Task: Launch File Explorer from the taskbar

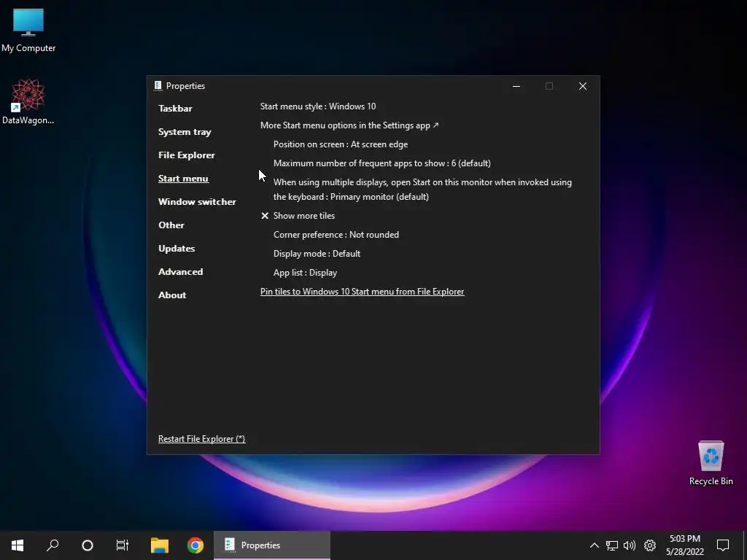Action: 160,545
